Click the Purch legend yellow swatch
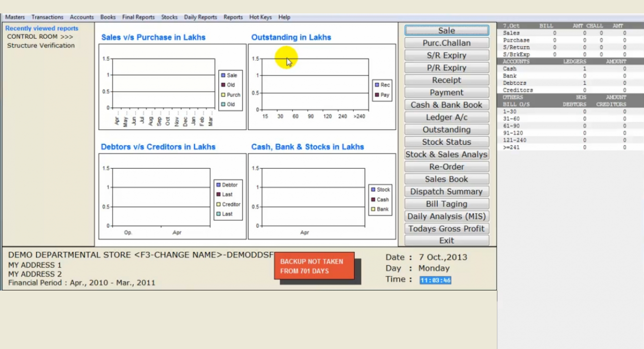This screenshot has height=349, width=644. tap(223, 95)
